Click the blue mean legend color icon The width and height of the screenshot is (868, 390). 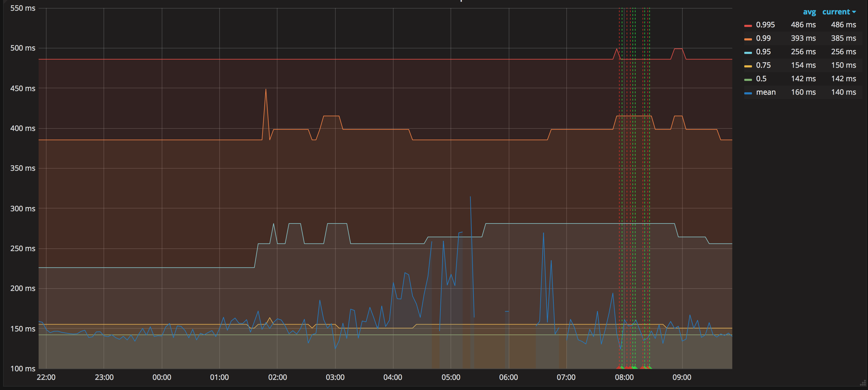tap(747, 92)
